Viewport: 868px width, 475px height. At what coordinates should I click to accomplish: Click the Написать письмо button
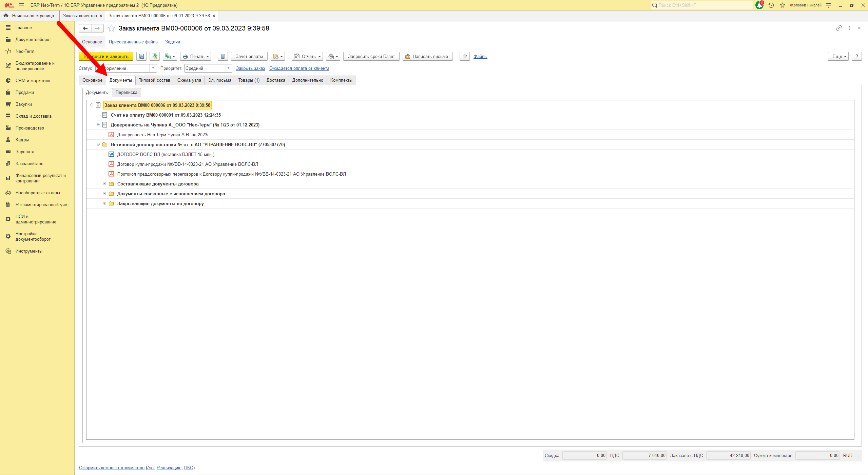(x=427, y=56)
